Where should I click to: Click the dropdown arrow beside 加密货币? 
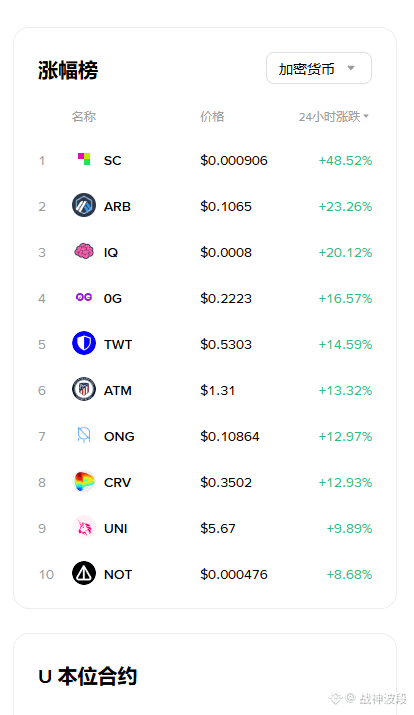pos(351,68)
